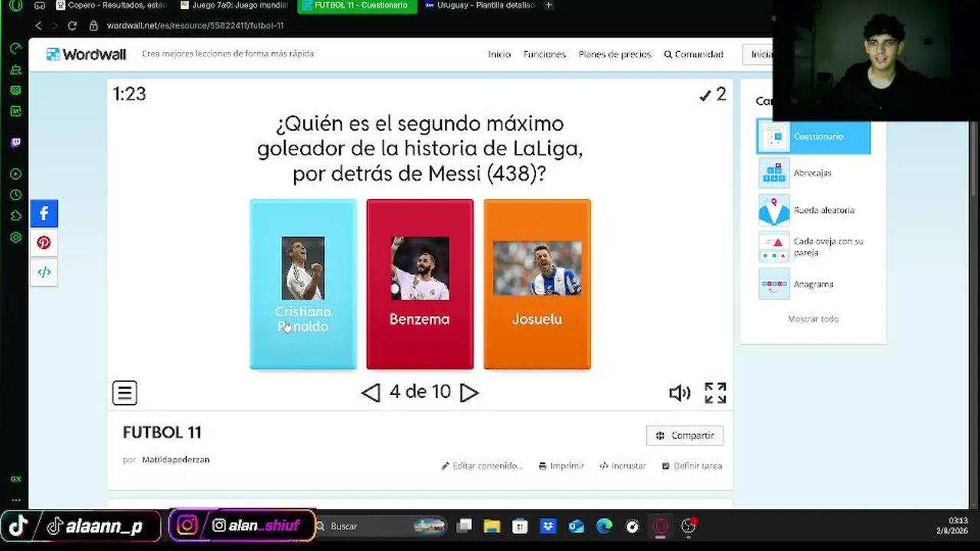Open Editar contenido link
The width and height of the screenshot is (980, 551).
coord(482,466)
